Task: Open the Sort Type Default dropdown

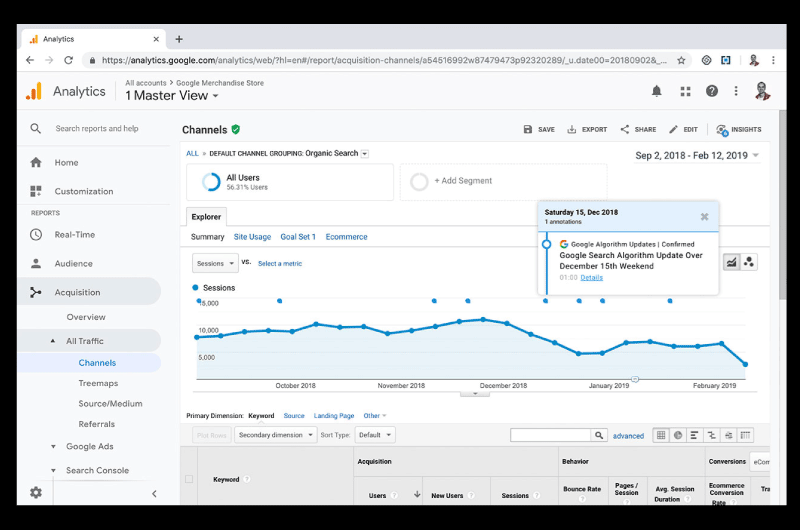Action: coord(375,435)
